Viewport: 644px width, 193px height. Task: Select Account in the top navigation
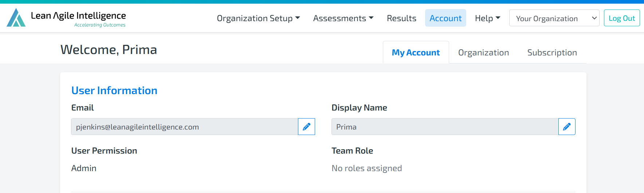pos(445,18)
